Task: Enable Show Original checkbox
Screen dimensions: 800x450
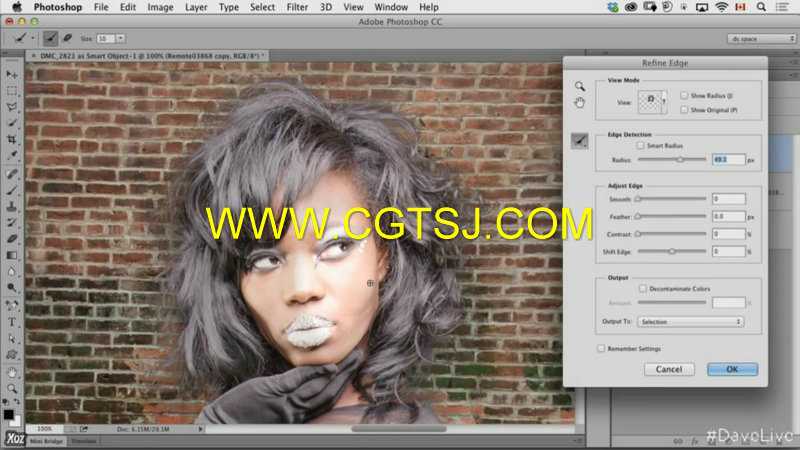Action: coord(684,110)
